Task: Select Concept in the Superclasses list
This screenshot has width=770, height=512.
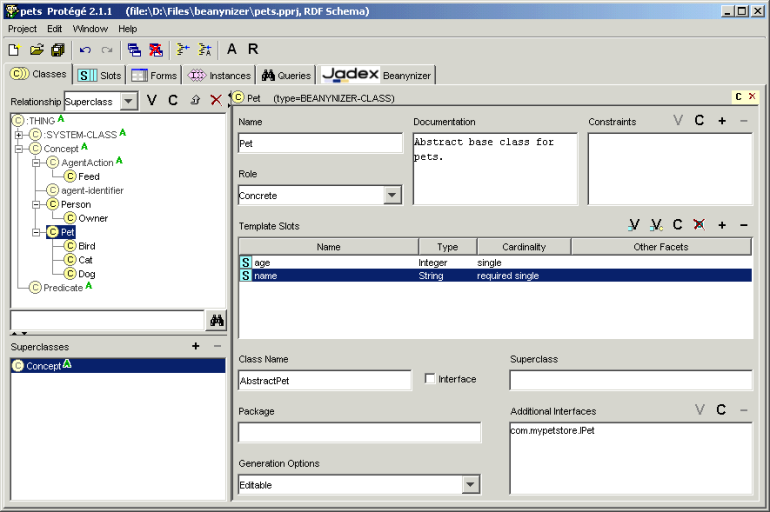Action: (x=118, y=366)
